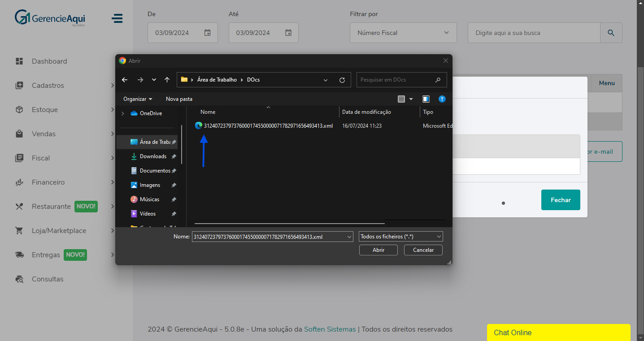
Task: Open file dialog help icon
Action: pos(442,99)
